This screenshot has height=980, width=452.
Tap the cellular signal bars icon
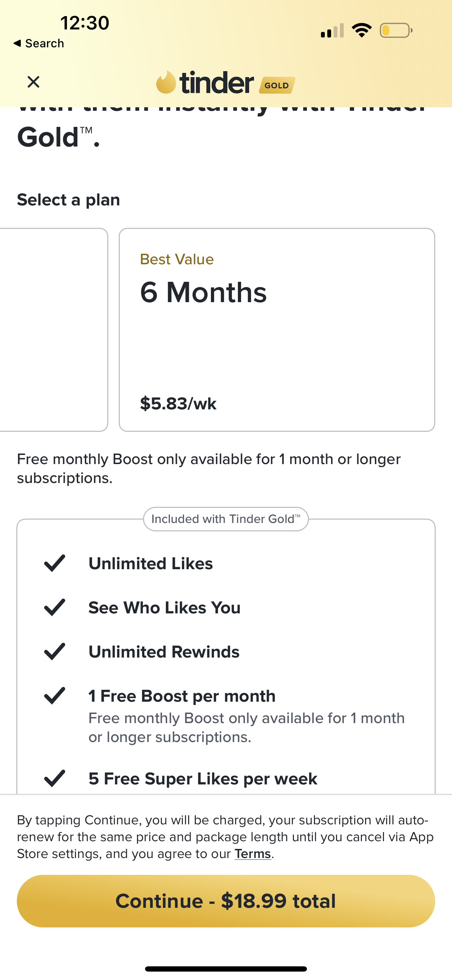(x=332, y=31)
